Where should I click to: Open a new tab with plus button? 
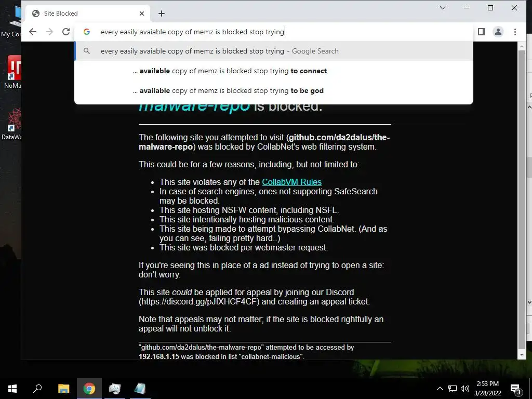[x=162, y=14]
